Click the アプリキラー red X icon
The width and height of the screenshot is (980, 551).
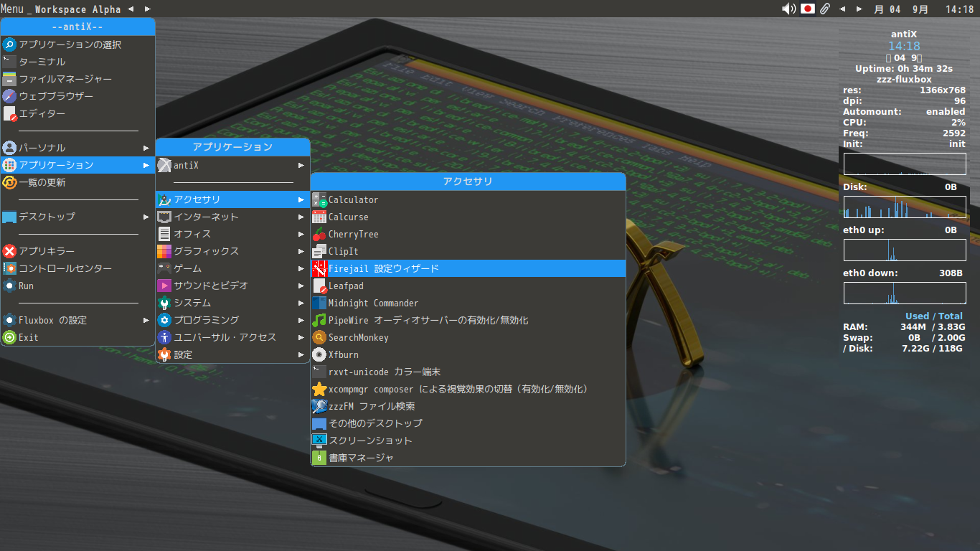point(9,251)
